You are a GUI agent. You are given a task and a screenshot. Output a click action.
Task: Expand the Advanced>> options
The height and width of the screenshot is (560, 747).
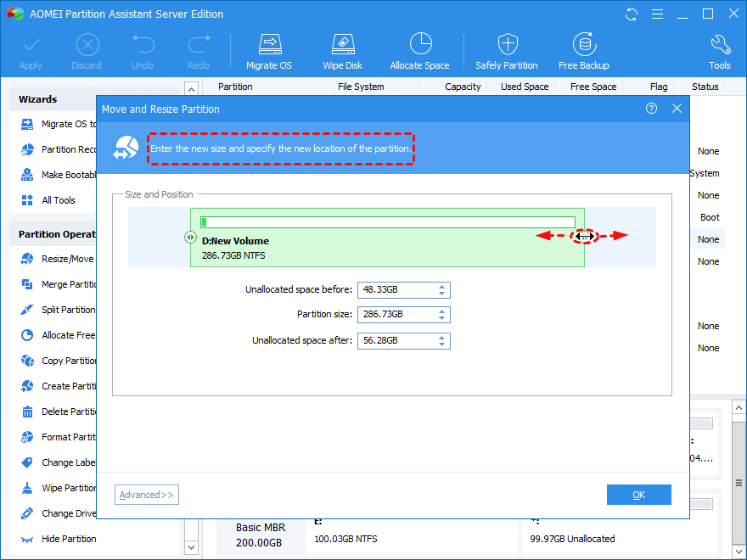[x=147, y=495]
